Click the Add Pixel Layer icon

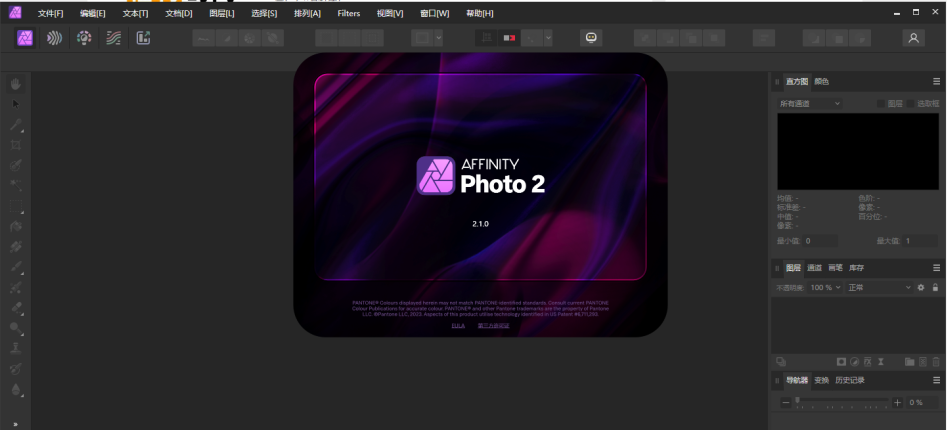click(923, 362)
